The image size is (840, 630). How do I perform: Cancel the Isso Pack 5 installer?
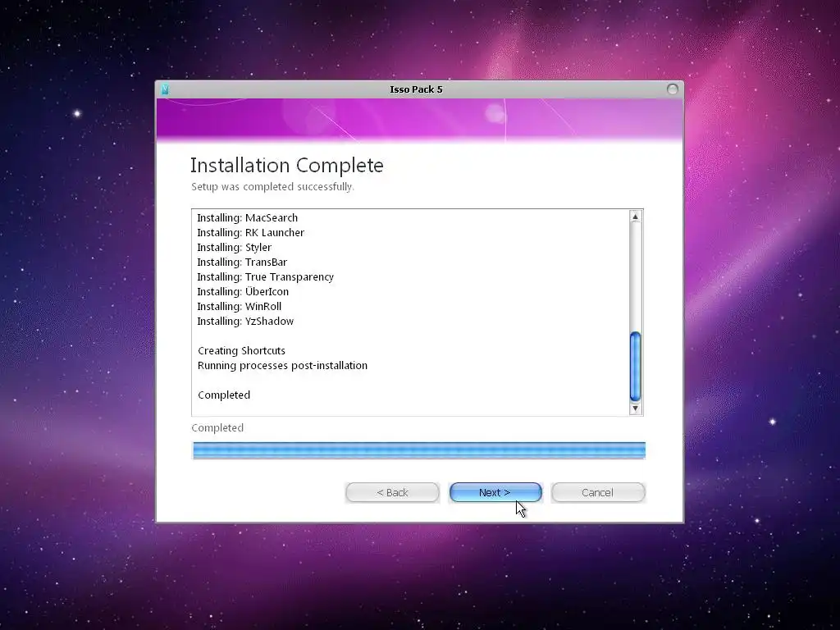(598, 492)
